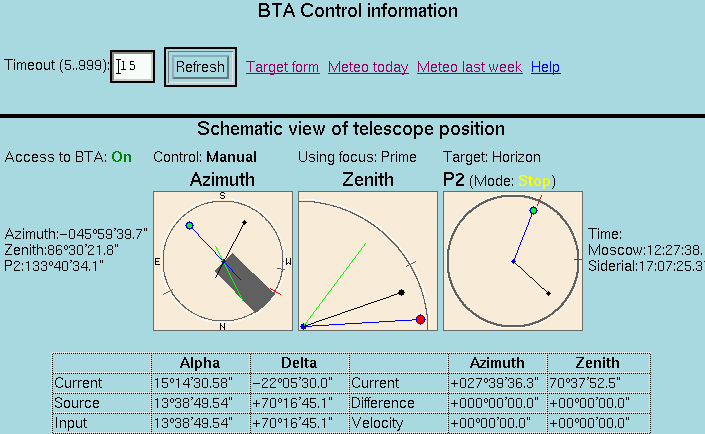Screen dimensions: 705x434
Task: Click the green On access status
Action: (x=121, y=157)
